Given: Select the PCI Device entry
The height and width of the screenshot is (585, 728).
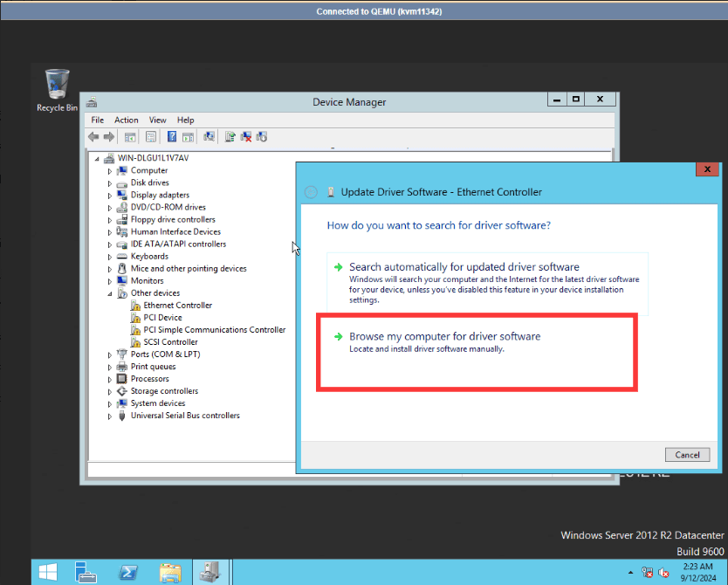Looking at the screenshot, I should 162,318.
